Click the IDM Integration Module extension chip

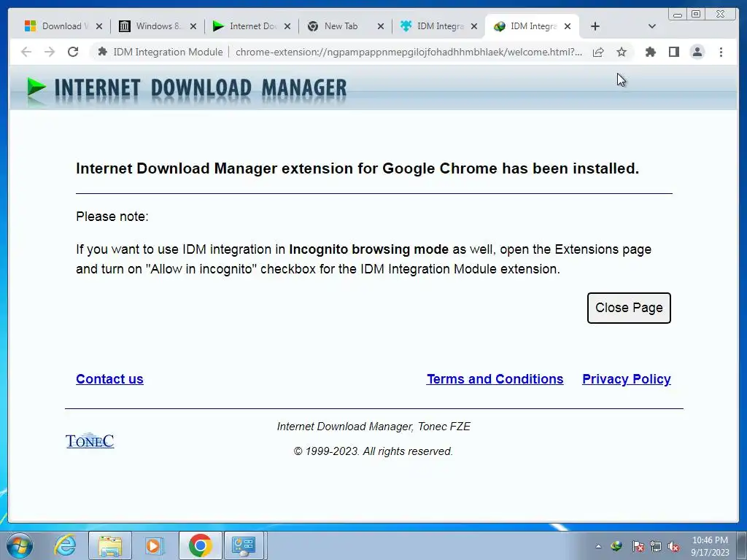point(161,52)
